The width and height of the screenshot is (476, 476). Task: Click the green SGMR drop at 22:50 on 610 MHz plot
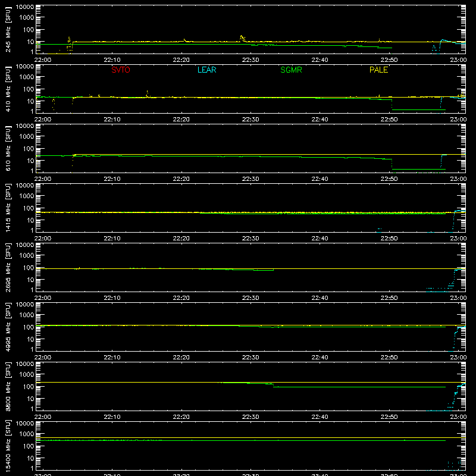coord(392,164)
